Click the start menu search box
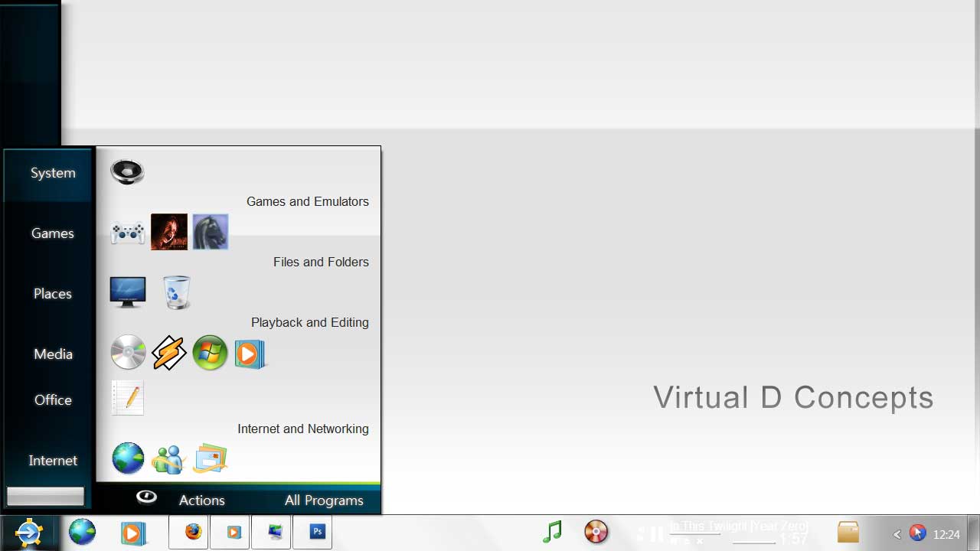The image size is (980, 551). tap(45, 497)
